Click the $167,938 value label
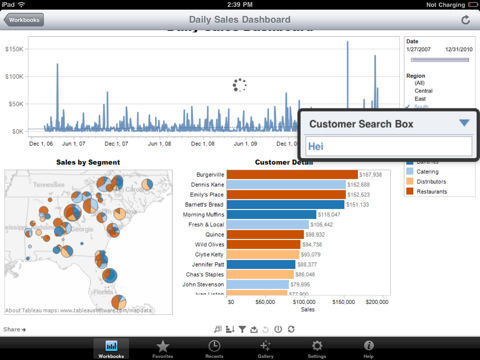This screenshot has height=360, width=480. (371, 175)
